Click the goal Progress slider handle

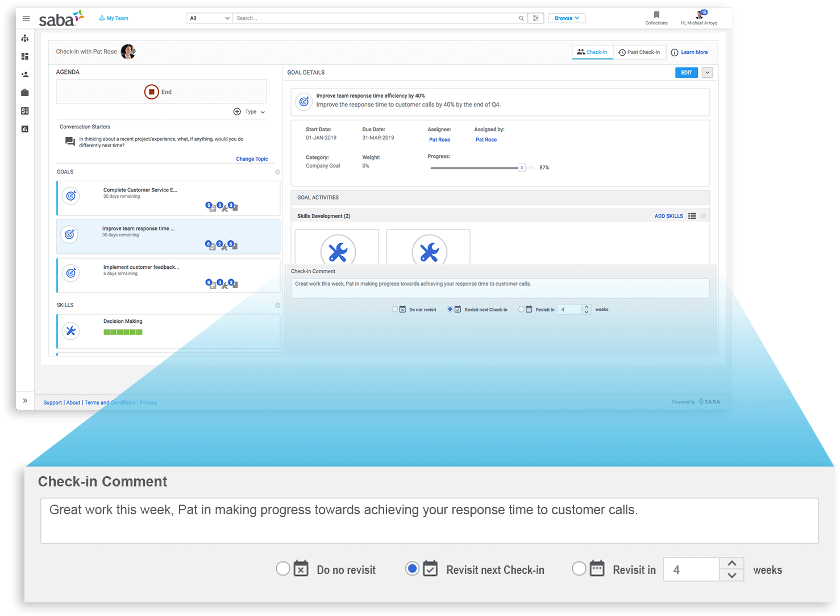tap(521, 168)
